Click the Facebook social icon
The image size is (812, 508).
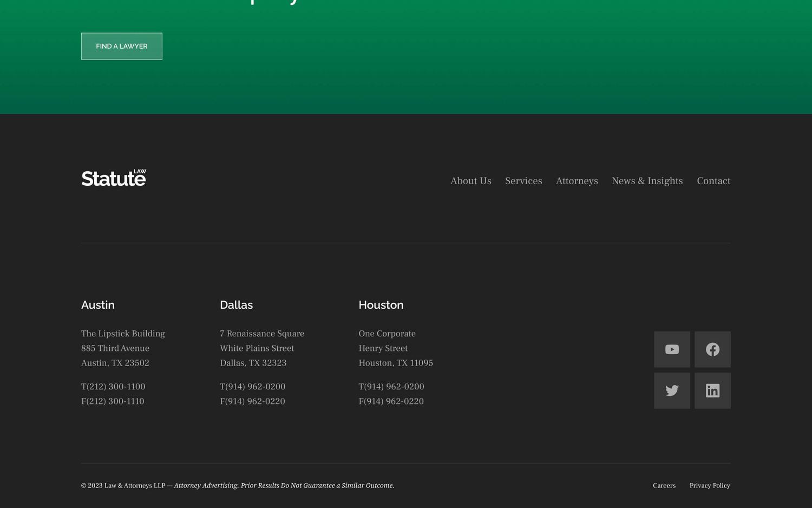point(712,349)
